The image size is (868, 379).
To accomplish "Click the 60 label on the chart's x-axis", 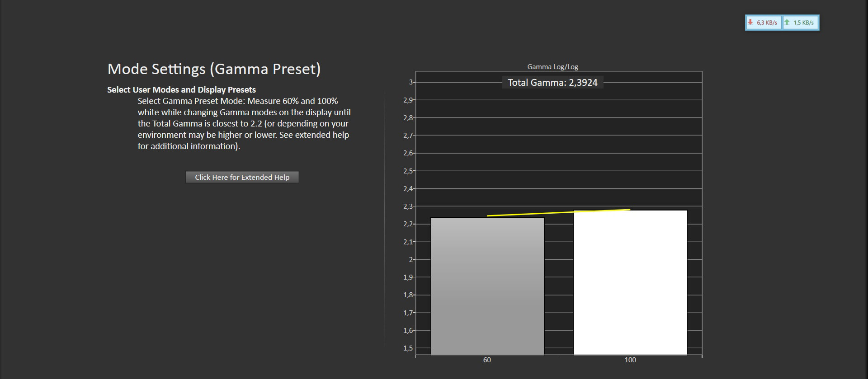I will tap(487, 360).
